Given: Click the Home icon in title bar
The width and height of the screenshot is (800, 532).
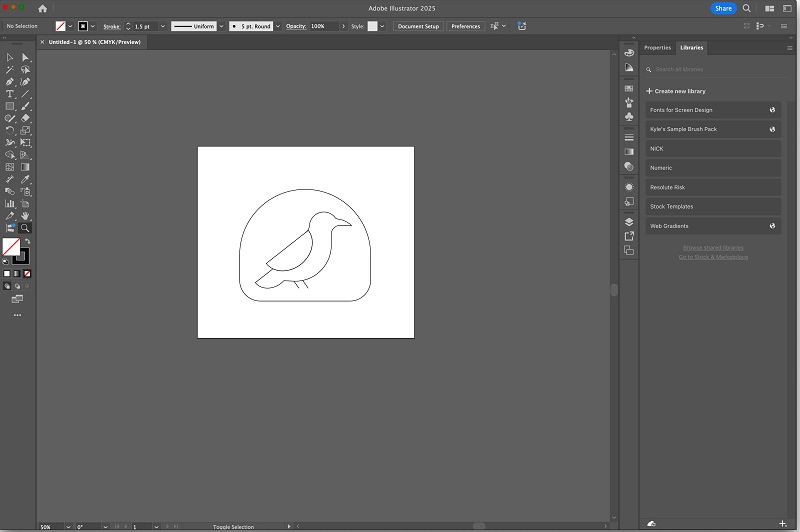Looking at the screenshot, I should click(x=43, y=8).
